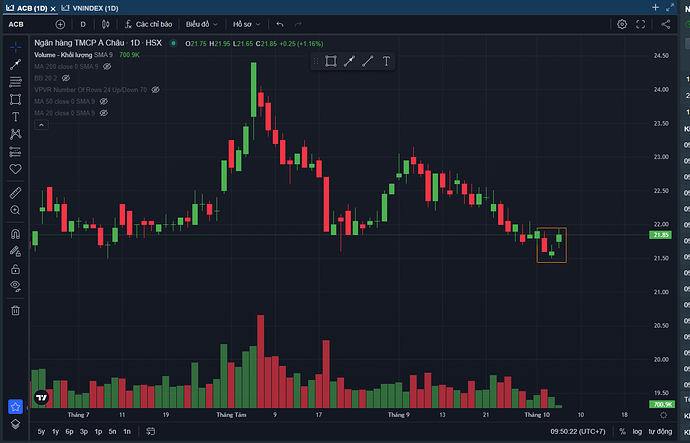The height and width of the screenshot is (443, 690).
Task: Open the go to date calendar icon
Action: pos(150,432)
